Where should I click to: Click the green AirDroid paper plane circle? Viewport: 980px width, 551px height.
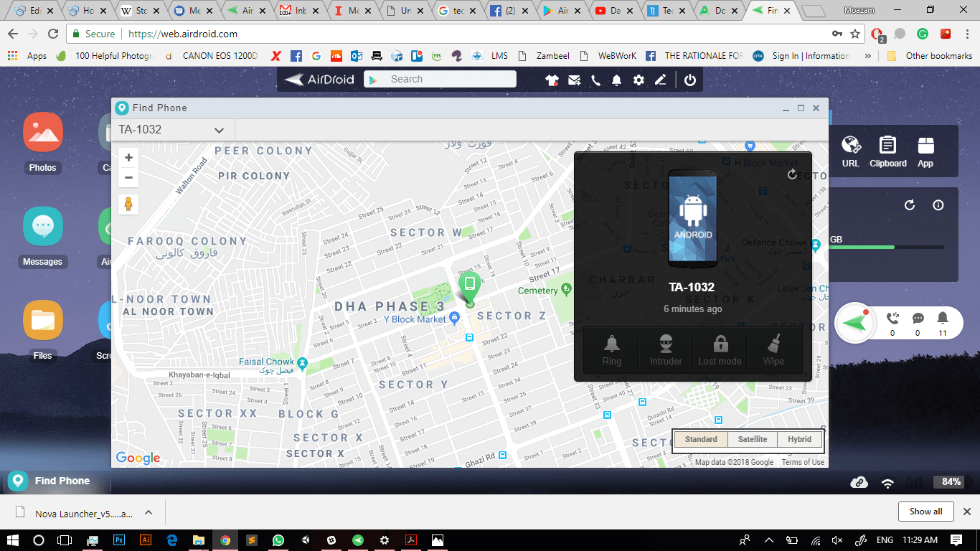(x=854, y=324)
